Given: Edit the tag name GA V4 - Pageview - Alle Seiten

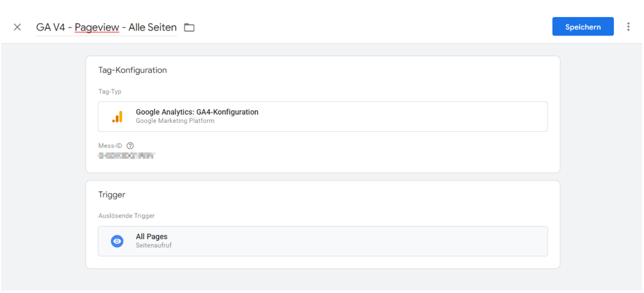Looking at the screenshot, I should pos(107,27).
